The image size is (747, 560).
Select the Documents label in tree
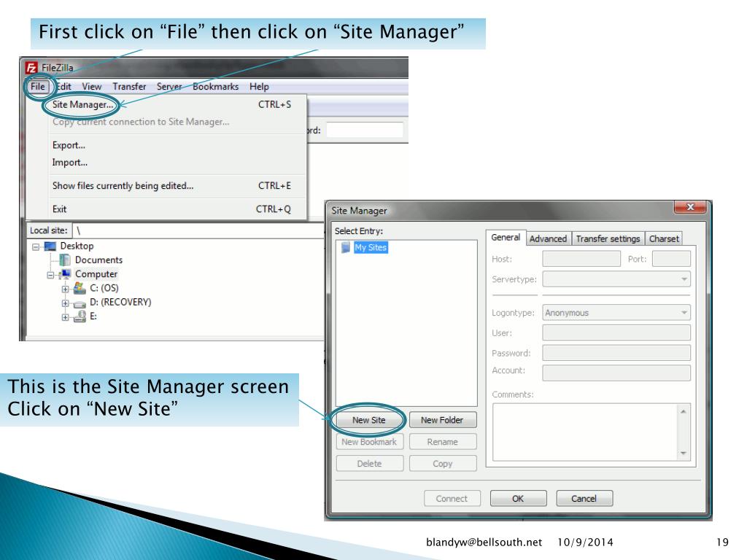(98, 260)
